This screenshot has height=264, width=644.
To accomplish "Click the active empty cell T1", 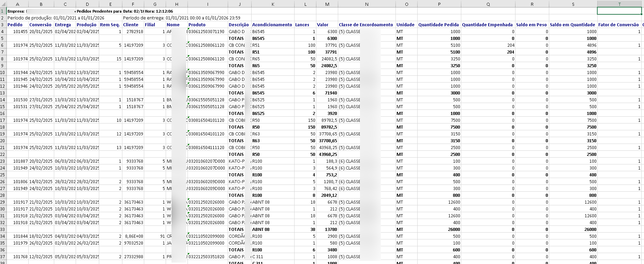I will pos(619,11).
